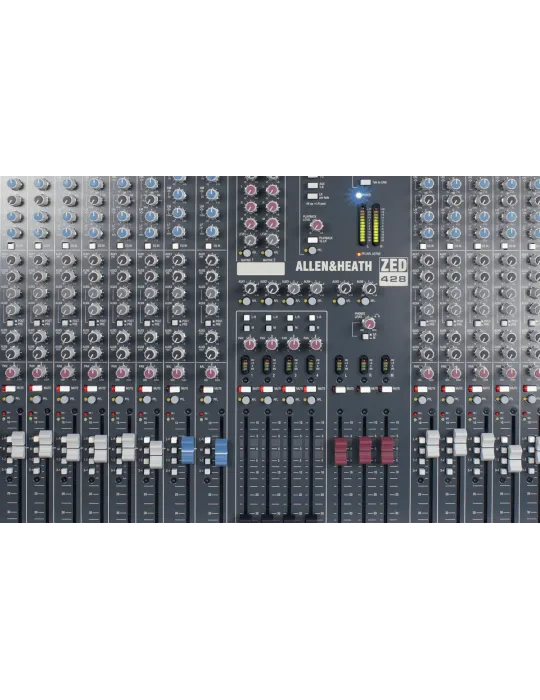The height and width of the screenshot is (700, 540).
Task: Select the Matrix 2 grey level knob
Action: point(272,240)
